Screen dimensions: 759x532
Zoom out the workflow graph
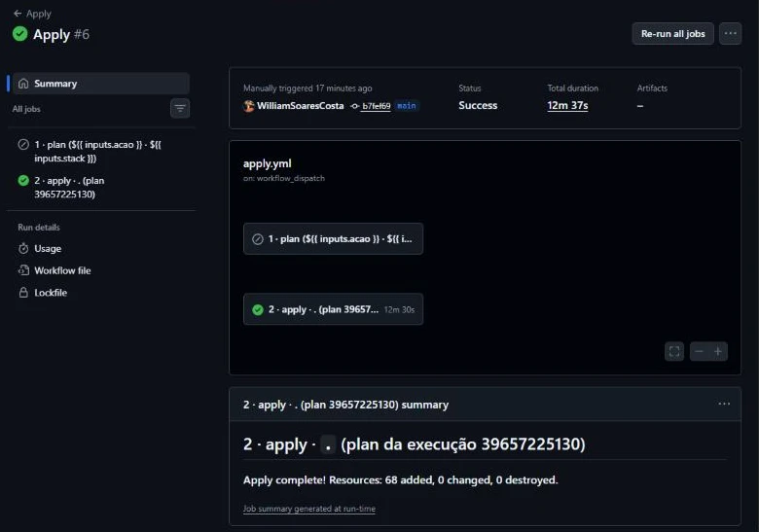point(699,351)
